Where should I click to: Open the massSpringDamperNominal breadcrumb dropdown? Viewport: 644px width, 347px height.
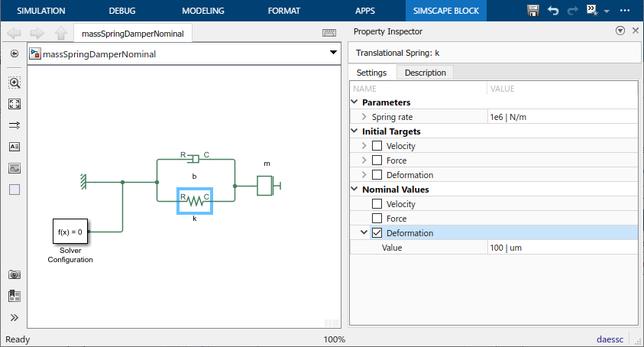point(333,53)
